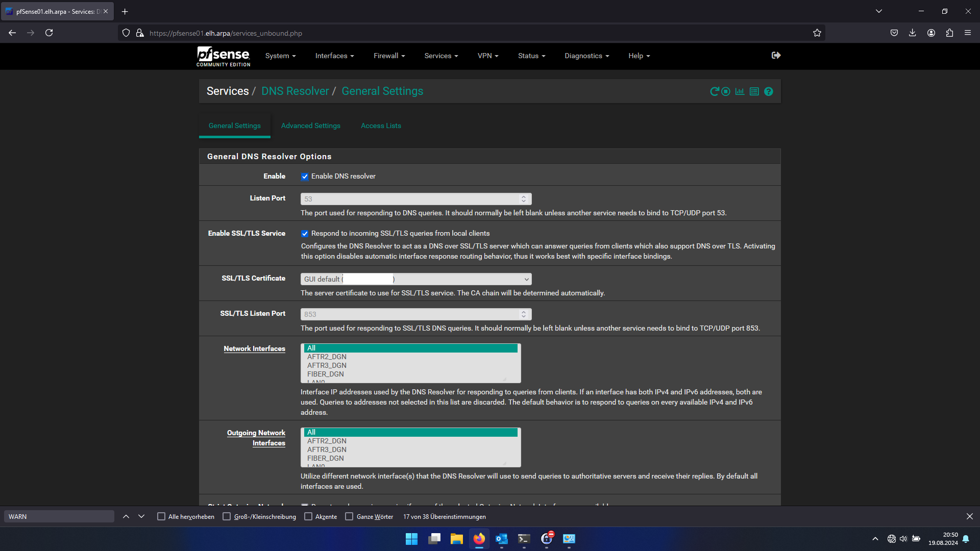Expand the Firewall menu
980x551 pixels.
coord(389,56)
